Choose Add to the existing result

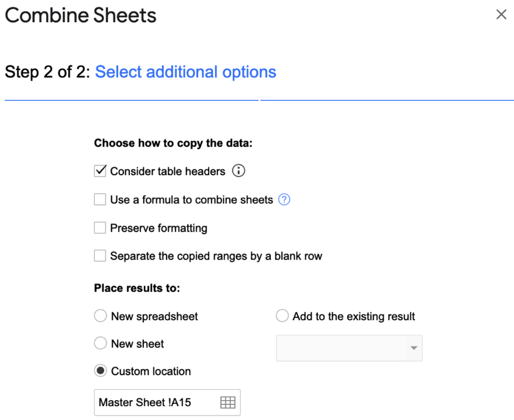(x=282, y=316)
